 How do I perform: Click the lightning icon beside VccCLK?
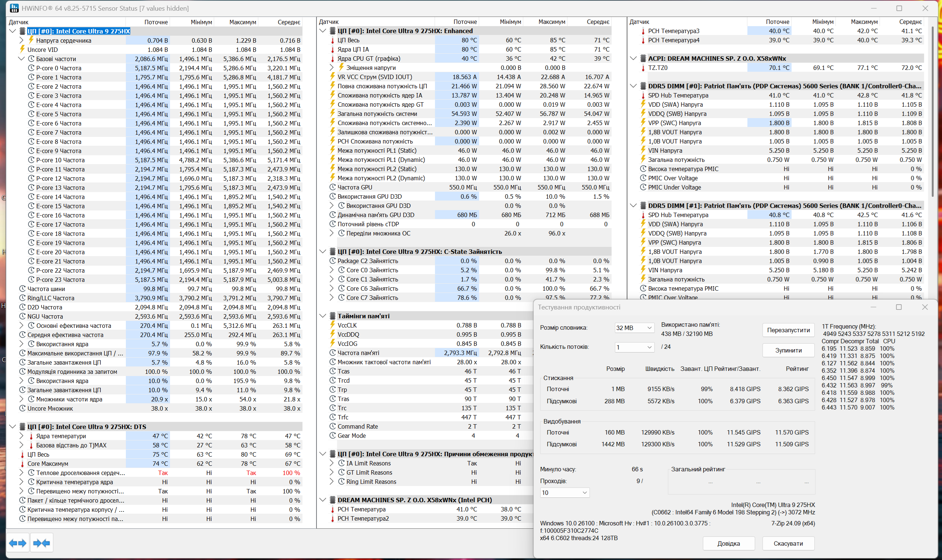tap(333, 325)
